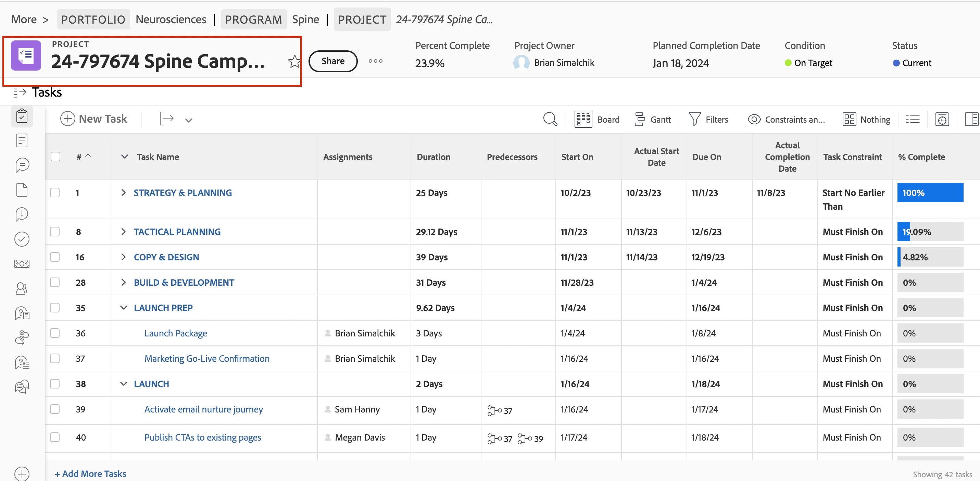Screen dimensions: 980x481
Task: Open the Documents icon in left sidebar
Action: click(x=22, y=189)
